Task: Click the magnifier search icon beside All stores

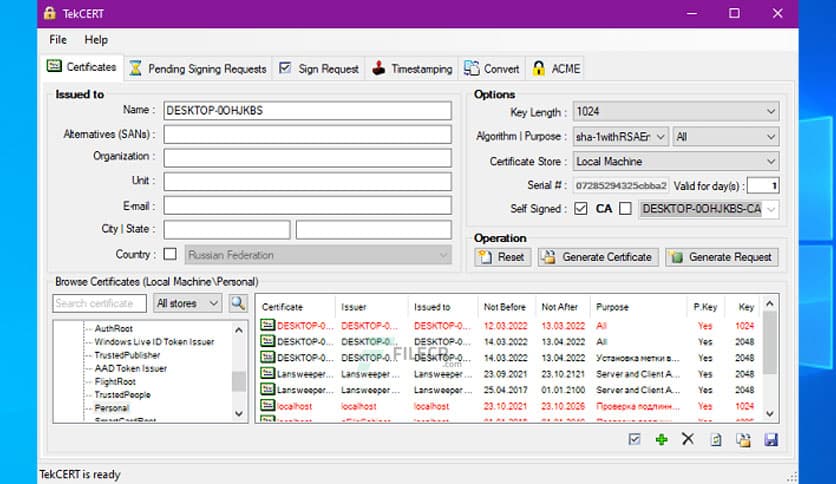Action: 238,303
